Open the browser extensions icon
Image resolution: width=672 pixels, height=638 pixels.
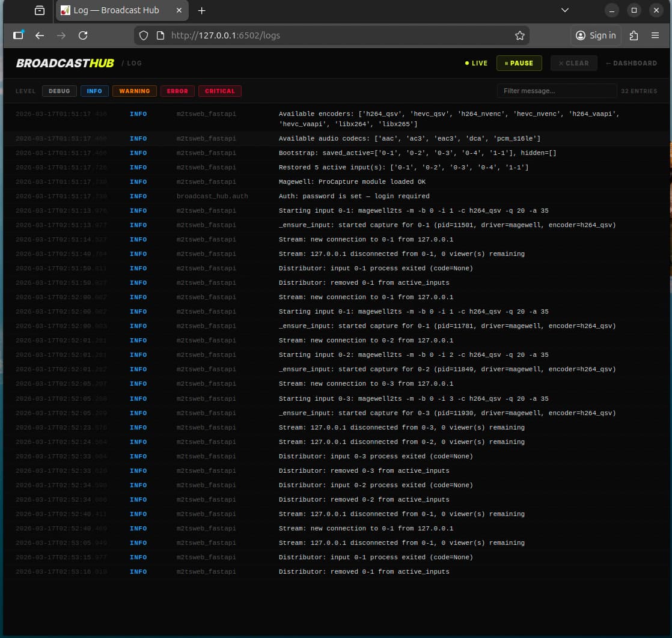click(634, 35)
